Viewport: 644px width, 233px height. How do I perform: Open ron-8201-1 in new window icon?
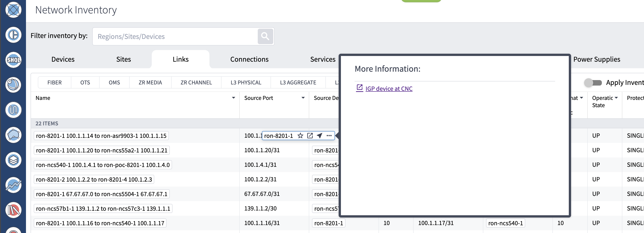310,136
